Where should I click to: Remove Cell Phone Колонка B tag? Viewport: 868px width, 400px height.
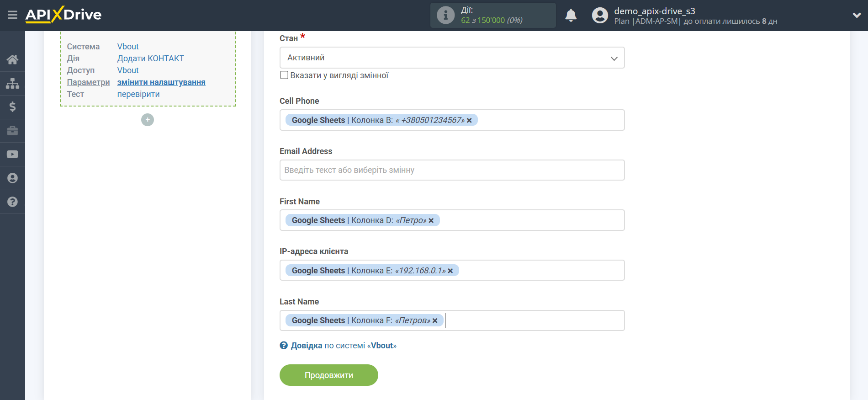tap(469, 121)
